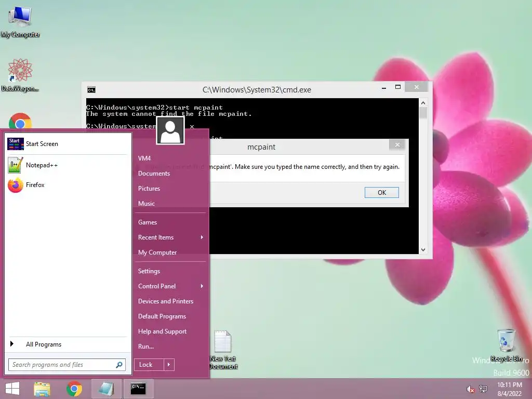Open New Text Document on desktop
The image size is (532, 399).
pos(223,350)
